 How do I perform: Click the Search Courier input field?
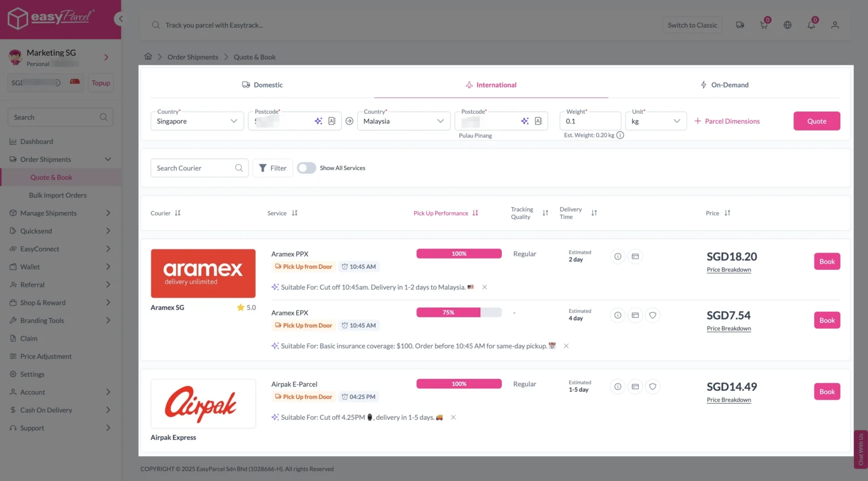[x=194, y=168]
